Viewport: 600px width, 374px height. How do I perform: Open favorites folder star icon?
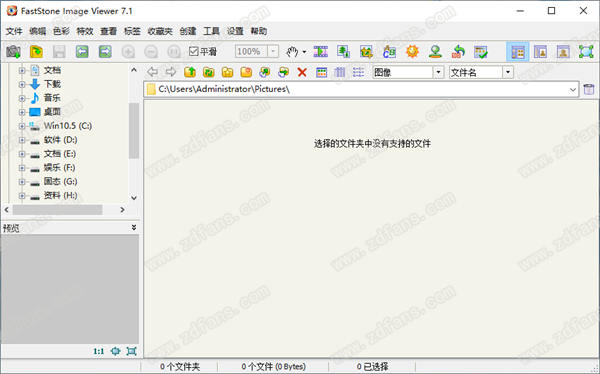click(x=227, y=72)
